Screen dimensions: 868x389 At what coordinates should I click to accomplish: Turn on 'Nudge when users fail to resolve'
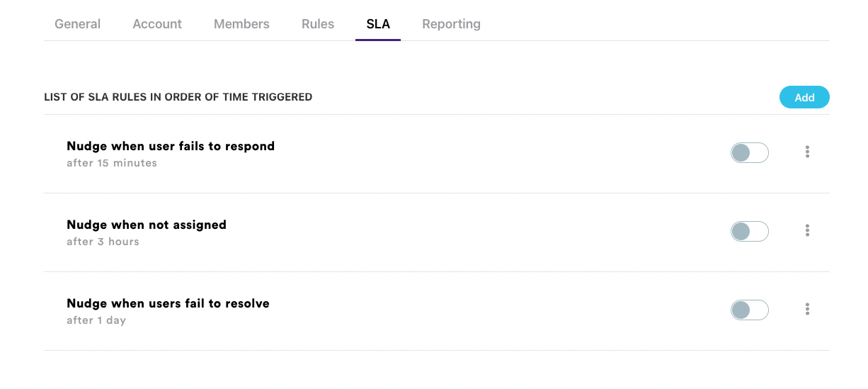point(749,310)
